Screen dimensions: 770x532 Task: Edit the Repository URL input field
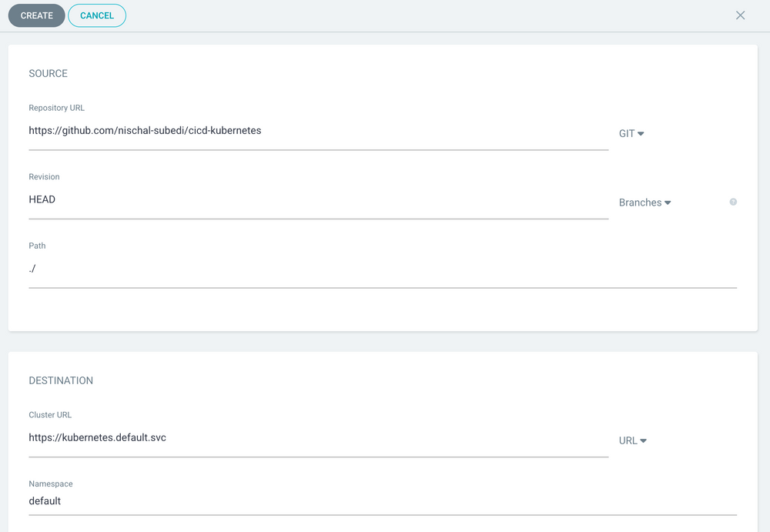click(308, 130)
